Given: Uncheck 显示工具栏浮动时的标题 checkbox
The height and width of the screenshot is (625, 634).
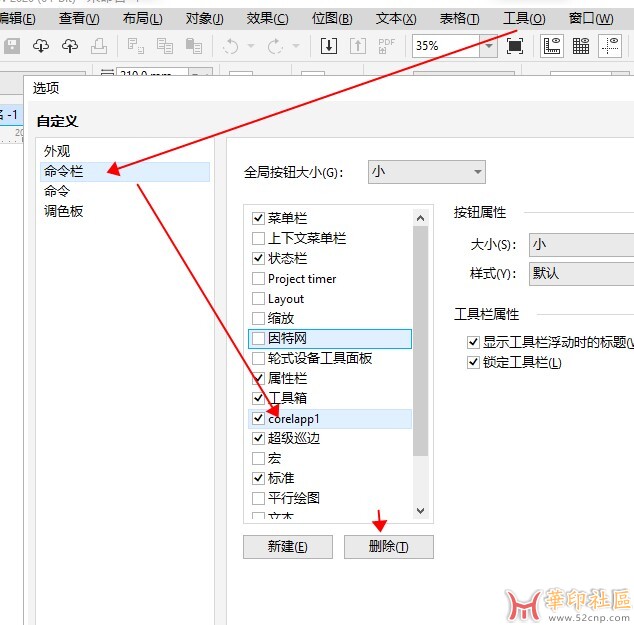Looking at the screenshot, I should click(x=473, y=342).
